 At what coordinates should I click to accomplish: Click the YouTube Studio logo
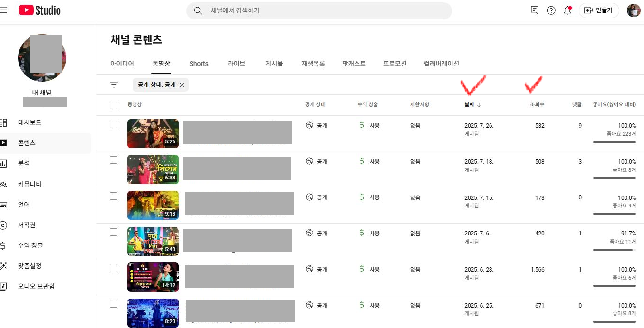(x=40, y=10)
